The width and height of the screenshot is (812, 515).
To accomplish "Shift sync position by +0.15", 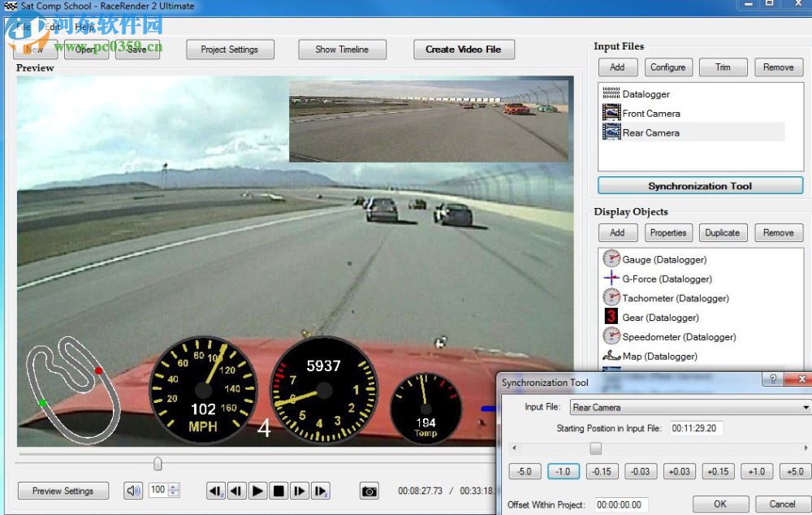I will [x=718, y=471].
